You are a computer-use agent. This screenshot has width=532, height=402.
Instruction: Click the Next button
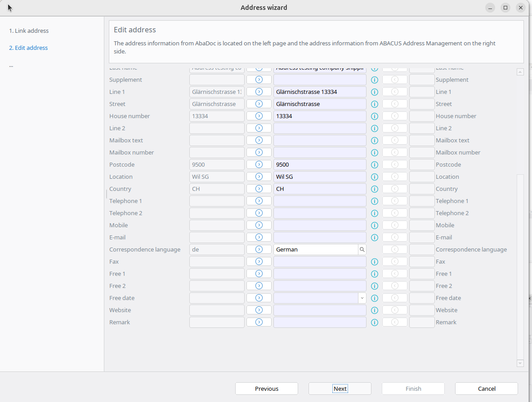click(x=340, y=389)
